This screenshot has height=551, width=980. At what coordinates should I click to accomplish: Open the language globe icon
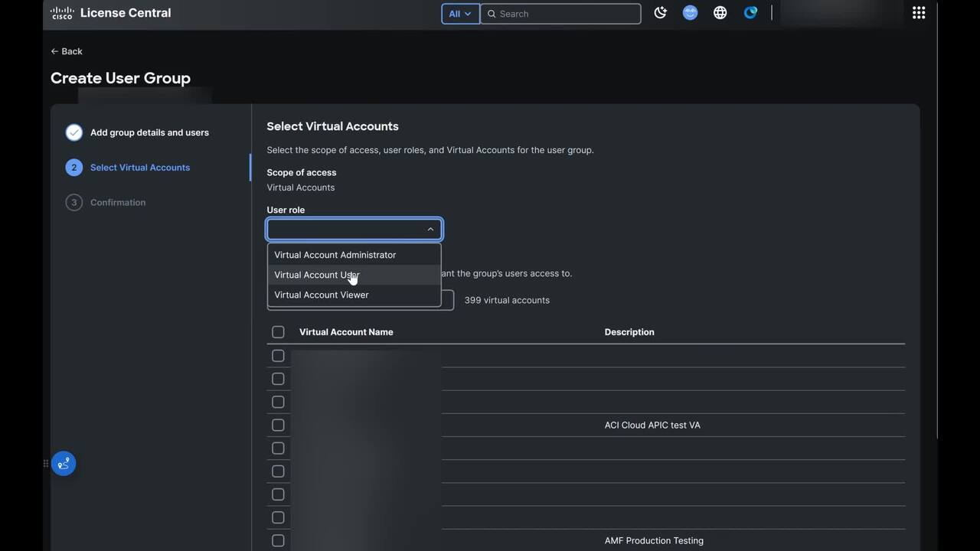click(720, 13)
